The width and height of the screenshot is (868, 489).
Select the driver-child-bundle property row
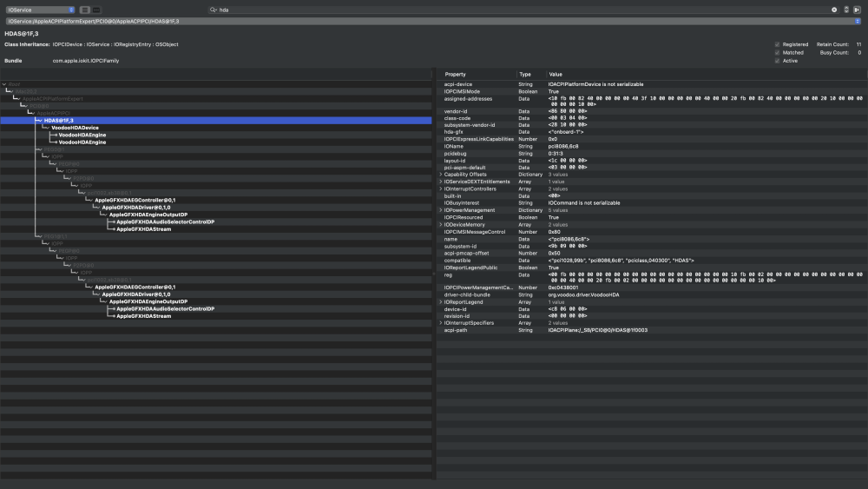tap(653, 294)
